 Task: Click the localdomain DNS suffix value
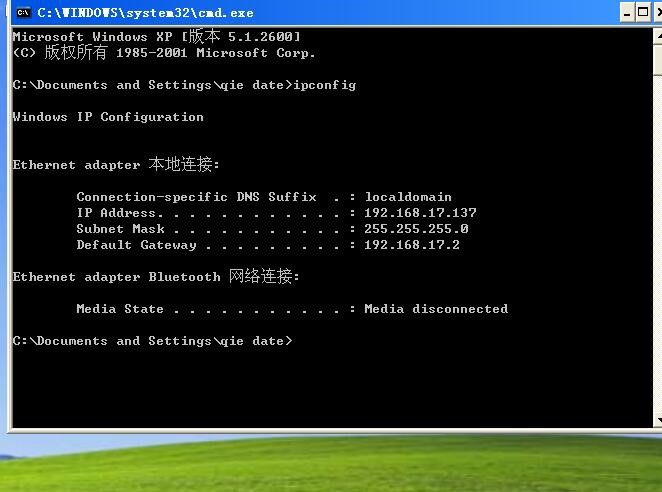tap(408, 197)
